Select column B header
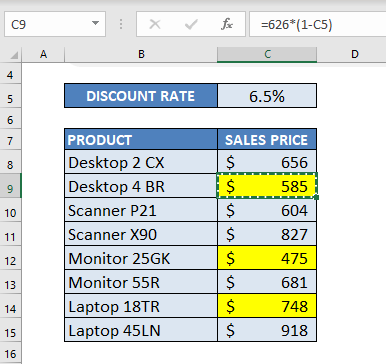This screenshot has height=364, width=386. 141,54
